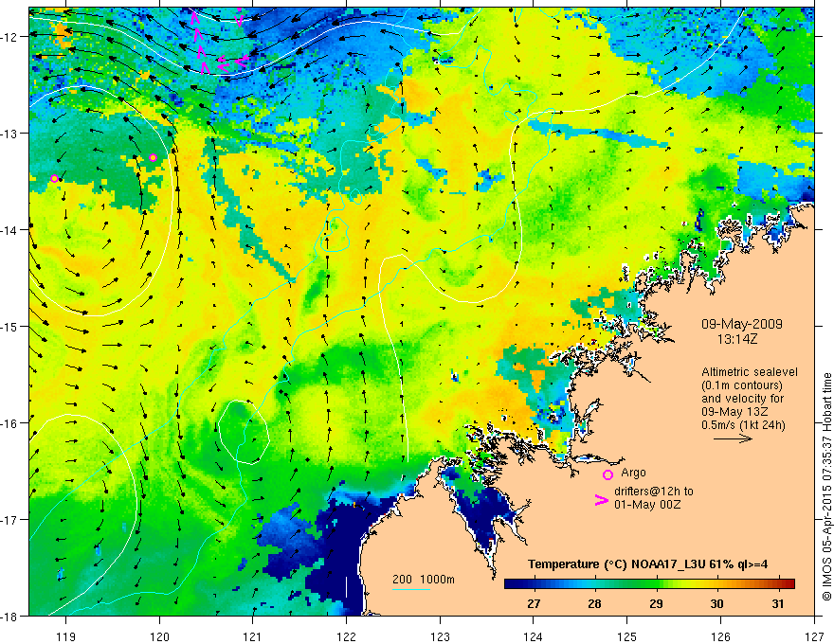The image size is (834, 644).
Task: Click the latitude axis label '-17'
Action: coord(10,519)
